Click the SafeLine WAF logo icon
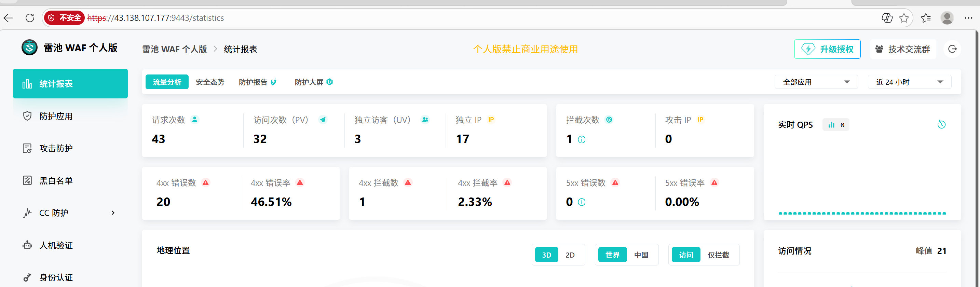This screenshot has width=980, height=287. (29, 47)
